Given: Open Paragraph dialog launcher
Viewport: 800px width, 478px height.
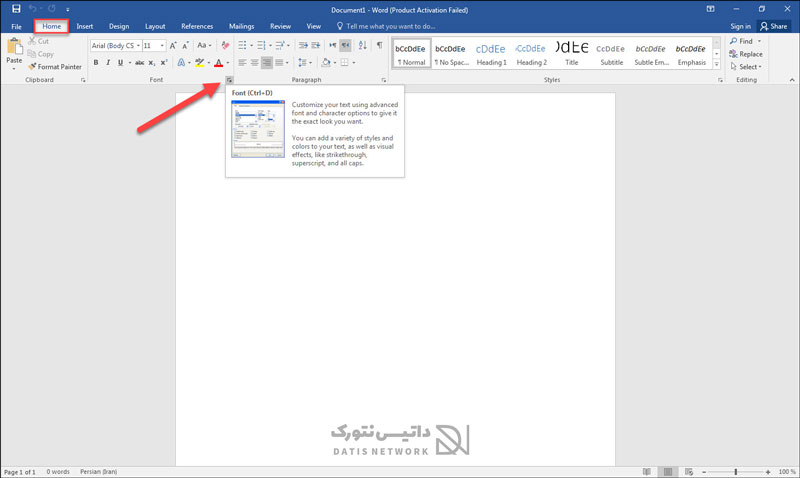Looking at the screenshot, I should click(384, 80).
